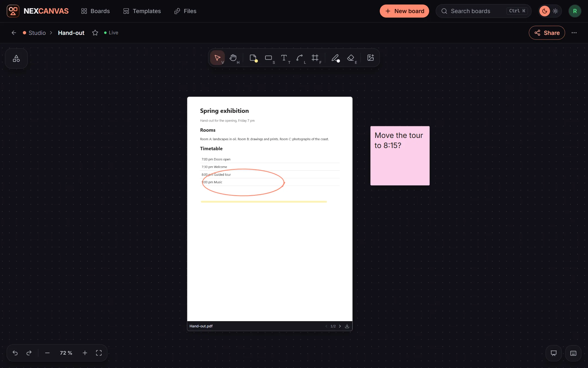Click the Hand-out board title
Image resolution: width=588 pixels, height=368 pixels.
[71, 33]
